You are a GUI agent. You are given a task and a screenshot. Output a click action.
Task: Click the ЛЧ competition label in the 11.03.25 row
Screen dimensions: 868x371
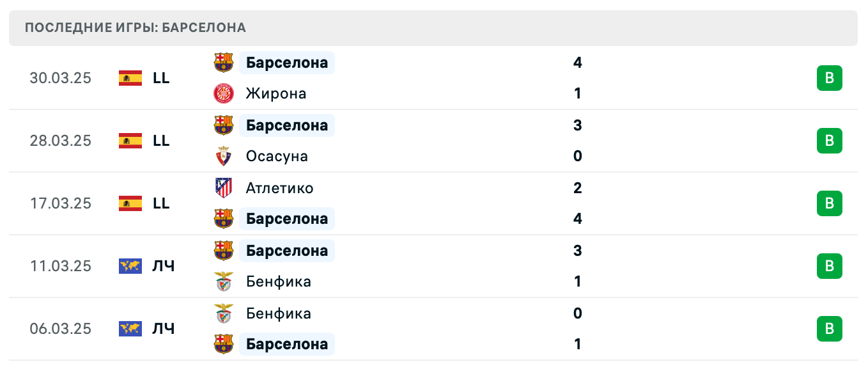click(164, 266)
